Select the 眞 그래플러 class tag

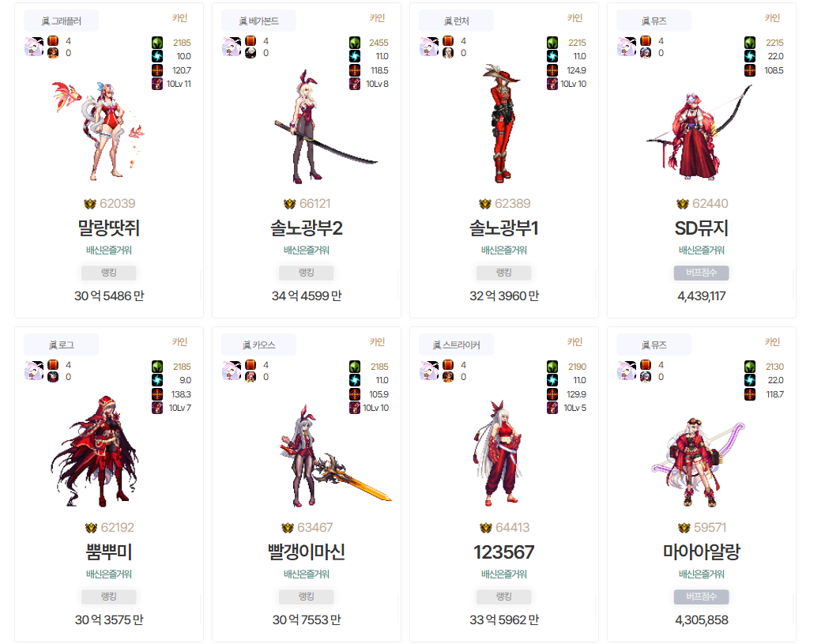[x=61, y=21]
